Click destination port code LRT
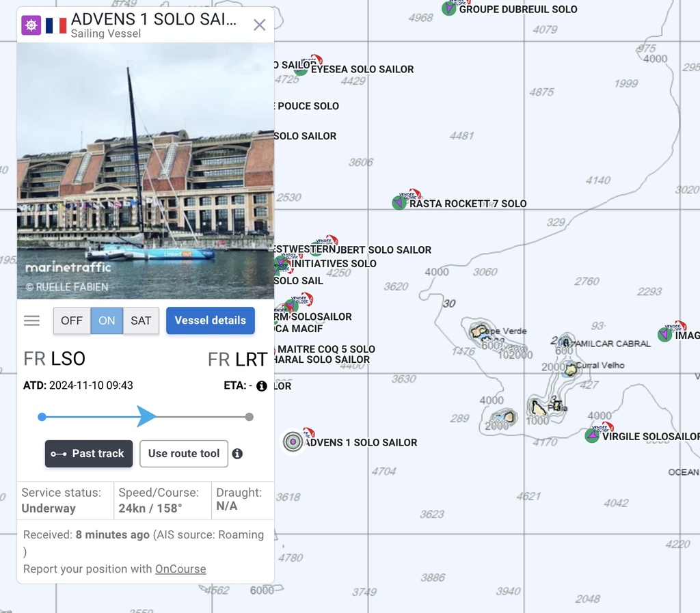 click(252, 359)
